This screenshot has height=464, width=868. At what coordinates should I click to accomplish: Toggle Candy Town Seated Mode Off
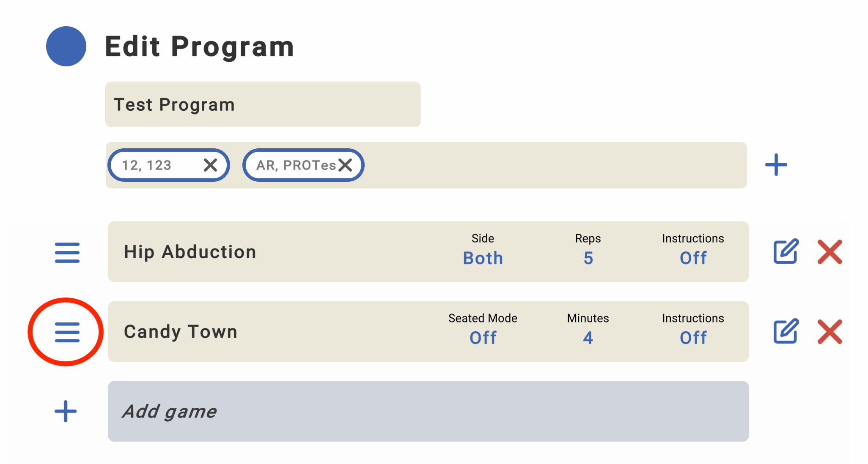click(483, 338)
